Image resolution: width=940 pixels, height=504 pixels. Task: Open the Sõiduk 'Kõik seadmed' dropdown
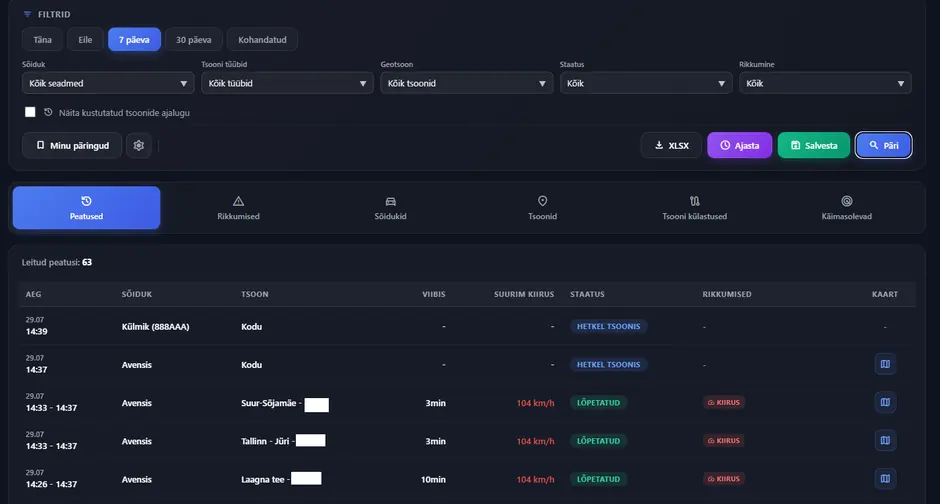[108, 83]
